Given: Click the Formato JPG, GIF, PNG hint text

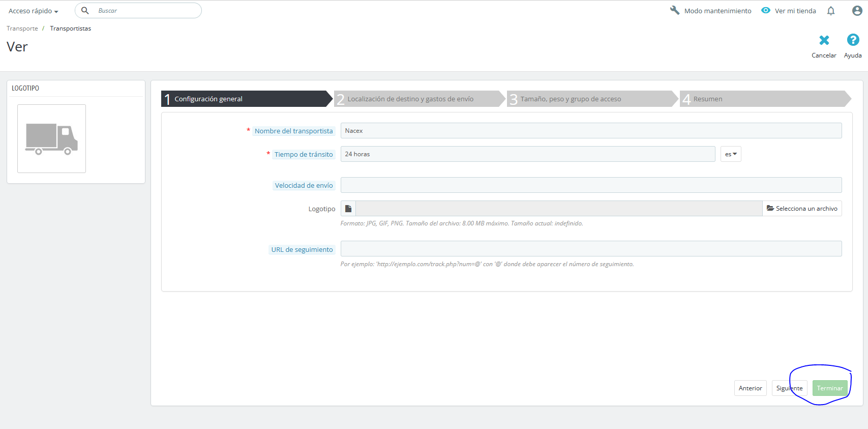Looking at the screenshot, I should tap(462, 223).
